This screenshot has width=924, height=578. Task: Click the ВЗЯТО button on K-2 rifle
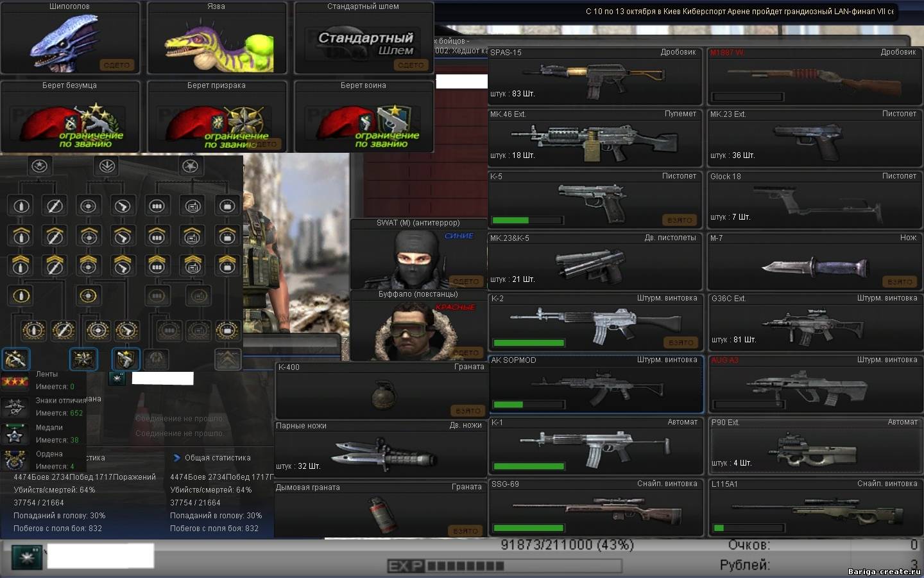pyautogui.click(x=681, y=342)
